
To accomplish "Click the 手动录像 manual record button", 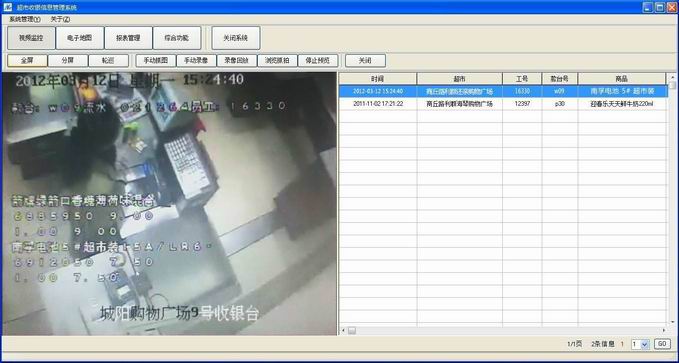I will (x=196, y=61).
